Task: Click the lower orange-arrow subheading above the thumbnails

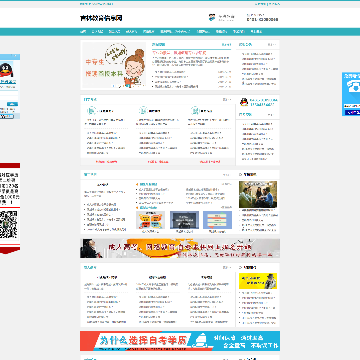Action: tap(147, 207)
